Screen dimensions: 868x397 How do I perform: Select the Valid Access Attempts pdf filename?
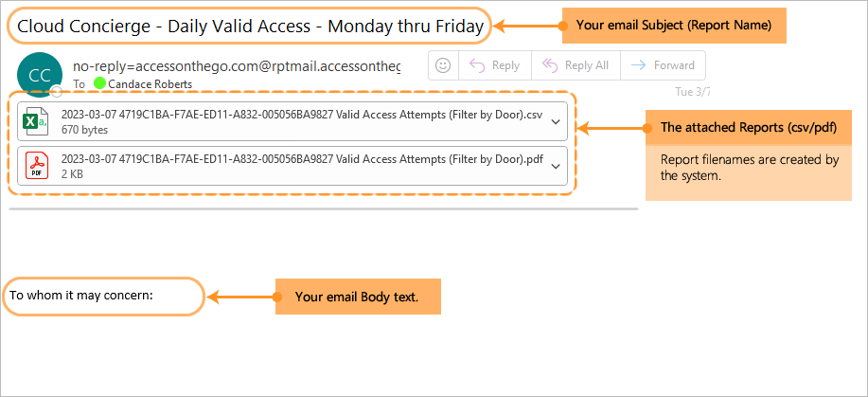coord(302,159)
